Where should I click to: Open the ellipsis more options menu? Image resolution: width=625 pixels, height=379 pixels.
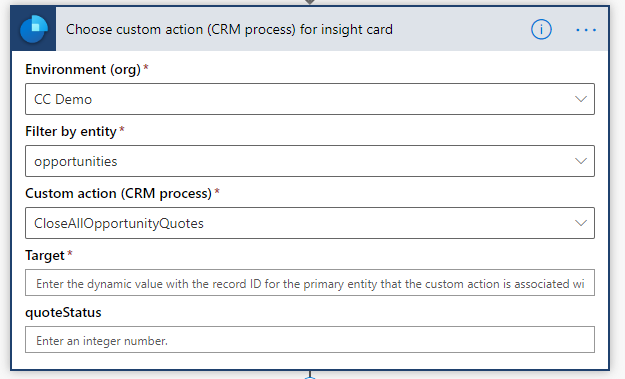(x=586, y=30)
